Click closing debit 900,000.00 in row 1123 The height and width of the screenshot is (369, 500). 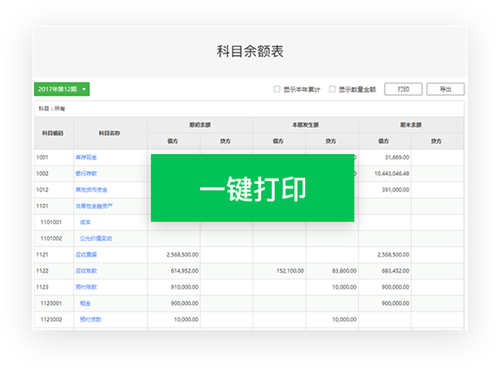tap(395, 287)
